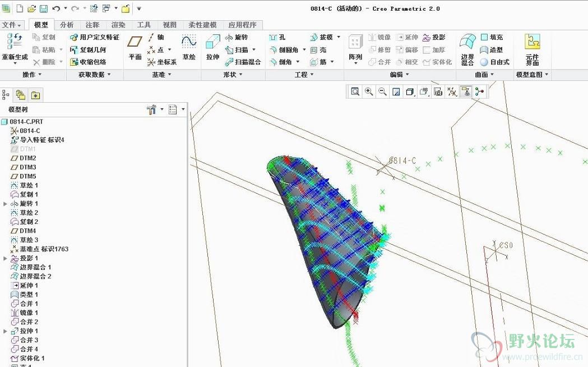Select 边界混合 1 in model tree
The width and height of the screenshot is (588, 367).
pos(31,267)
